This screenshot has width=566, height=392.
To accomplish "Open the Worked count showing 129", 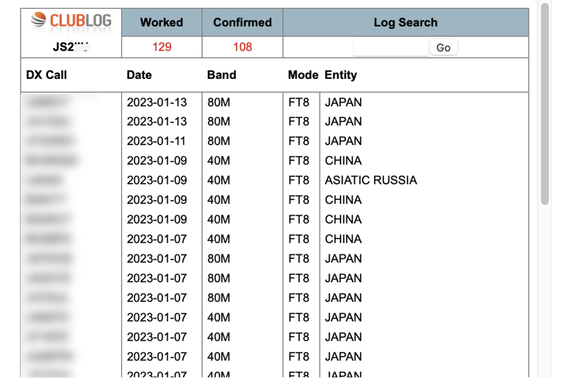I will tap(162, 47).
